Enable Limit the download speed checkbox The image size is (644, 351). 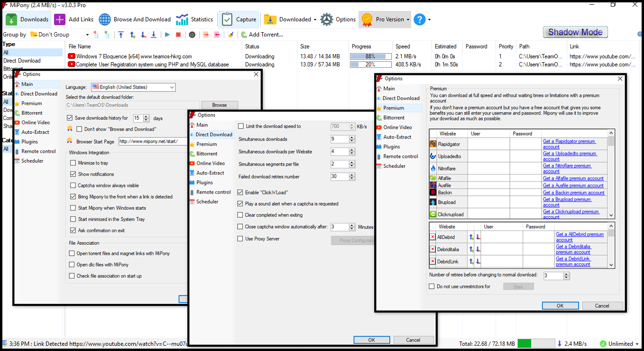point(241,127)
